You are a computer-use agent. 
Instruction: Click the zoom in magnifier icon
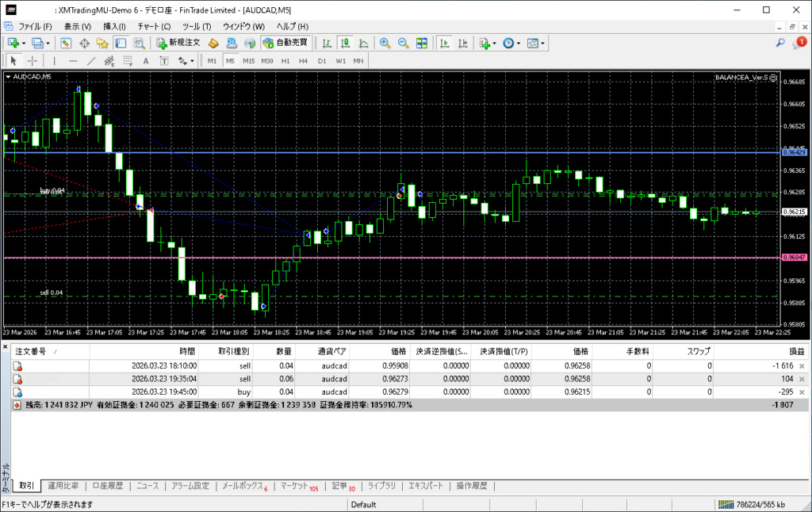(385, 43)
